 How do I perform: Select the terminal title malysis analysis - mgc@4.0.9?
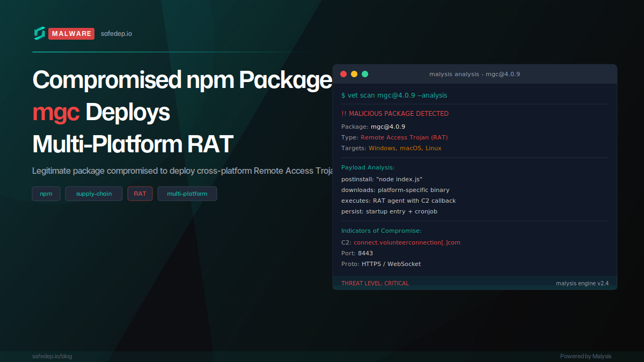474,74
